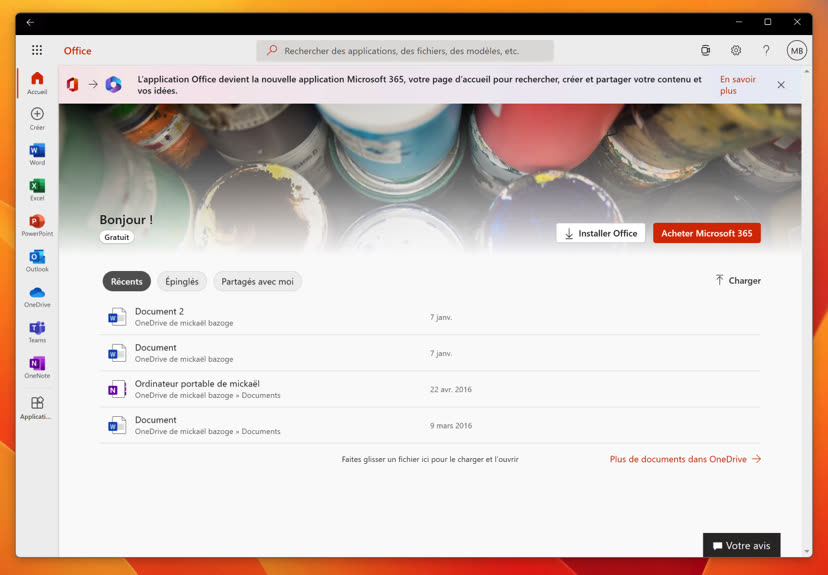Click Acheter Microsoft 365 button

coord(707,233)
